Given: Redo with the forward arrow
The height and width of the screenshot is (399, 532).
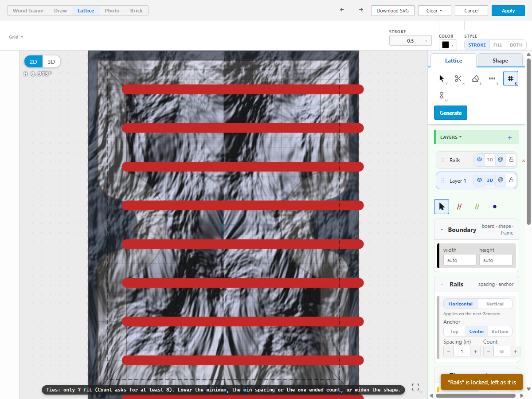Looking at the screenshot, I should [361, 10].
